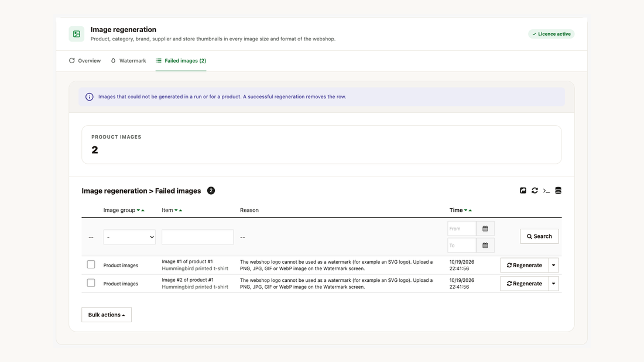
Task: Click the 'Image regeneration > Failed images' heading
Action: pyautogui.click(x=141, y=191)
